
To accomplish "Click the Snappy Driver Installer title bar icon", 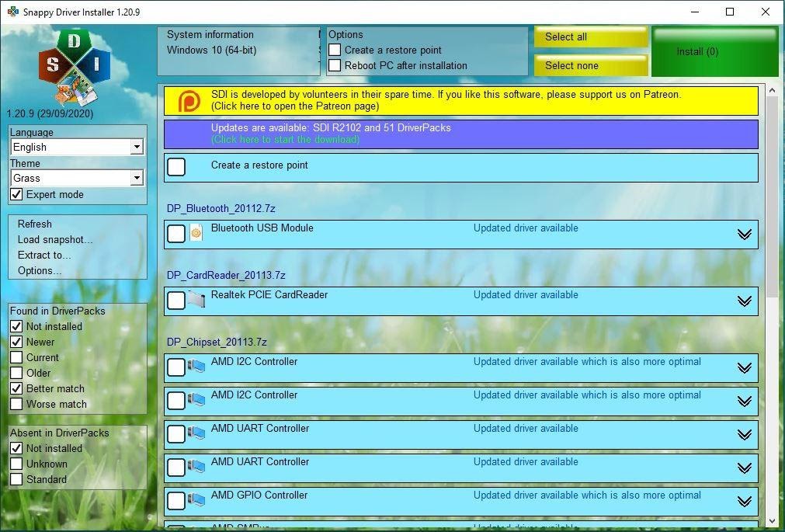I will tap(13, 12).
